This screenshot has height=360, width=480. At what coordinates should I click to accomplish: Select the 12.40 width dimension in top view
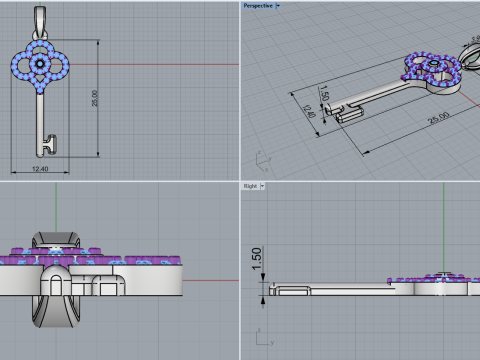pyautogui.click(x=40, y=169)
